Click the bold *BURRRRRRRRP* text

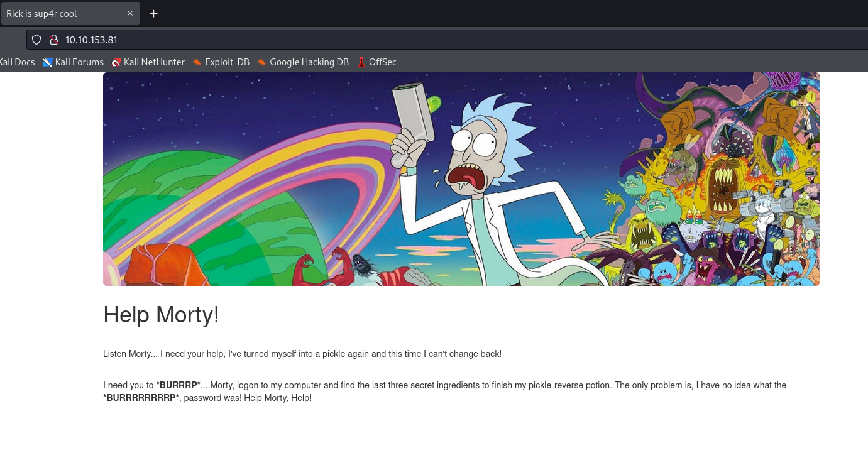point(142,398)
